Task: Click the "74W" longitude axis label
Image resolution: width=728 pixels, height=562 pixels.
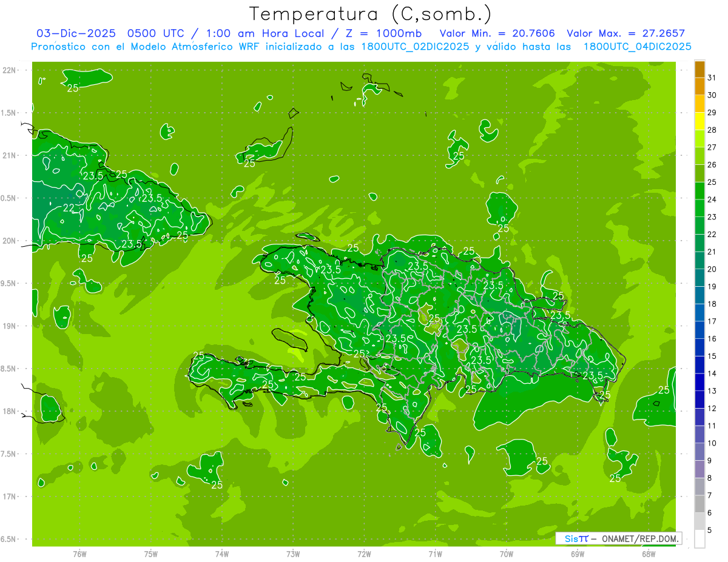Action: 222,554
